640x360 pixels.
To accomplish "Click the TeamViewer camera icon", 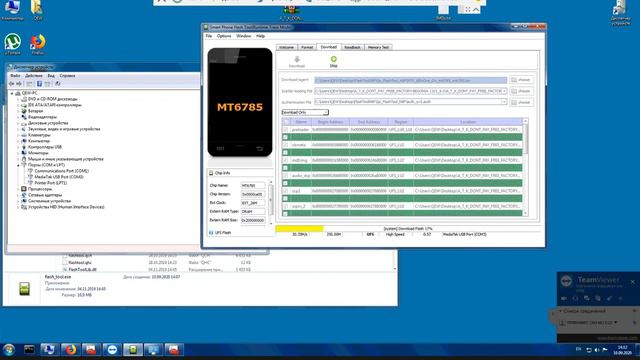I will click(x=564, y=298).
